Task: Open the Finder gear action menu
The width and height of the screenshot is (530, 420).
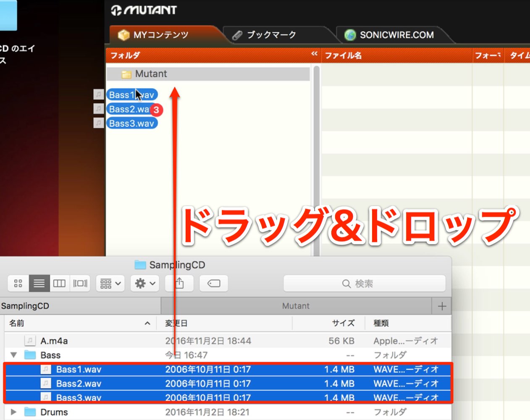Action: coord(145,283)
